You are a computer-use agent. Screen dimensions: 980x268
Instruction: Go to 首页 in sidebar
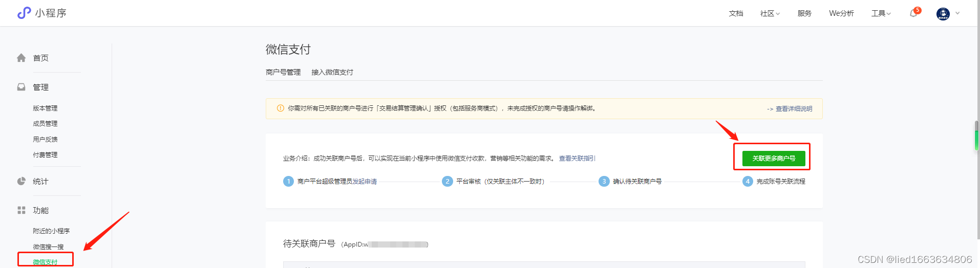click(x=40, y=58)
